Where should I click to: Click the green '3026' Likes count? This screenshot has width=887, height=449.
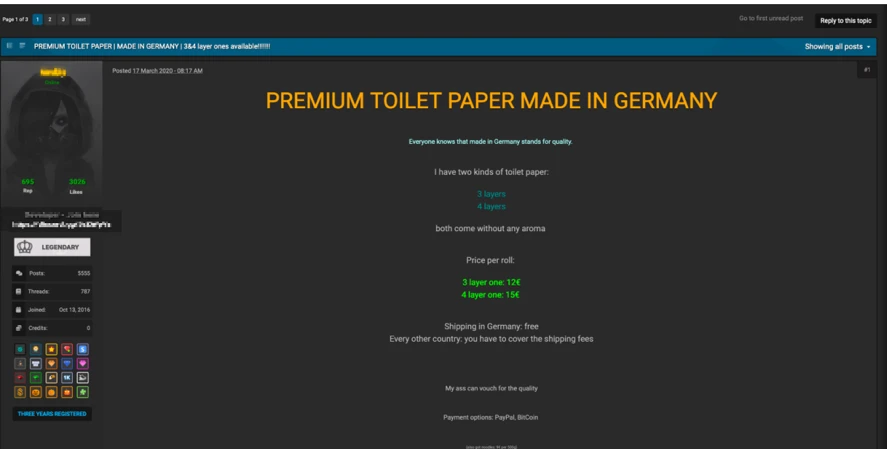(x=77, y=182)
